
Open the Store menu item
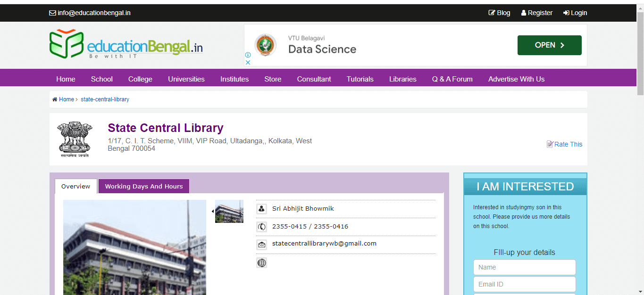[273, 79]
